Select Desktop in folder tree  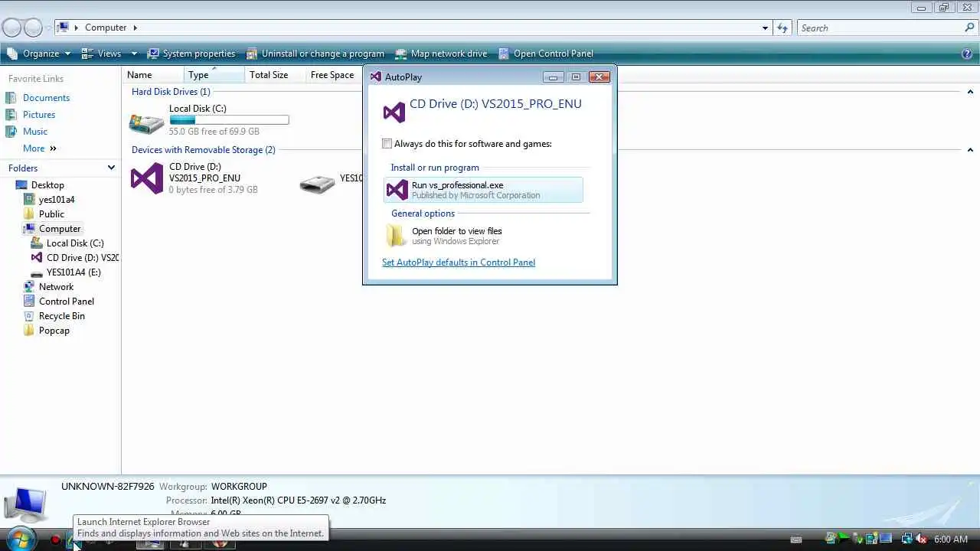coord(47,185)
